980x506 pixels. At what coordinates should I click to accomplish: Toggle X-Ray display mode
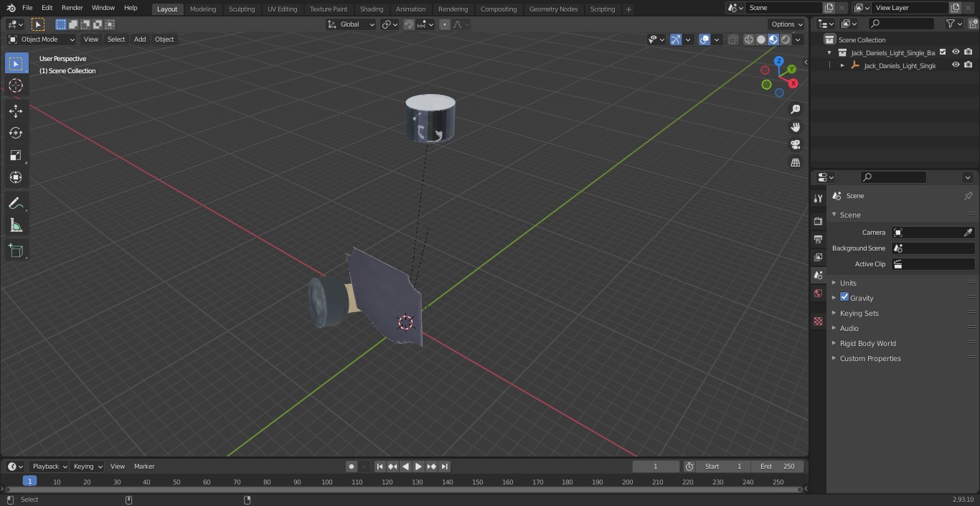732,39
